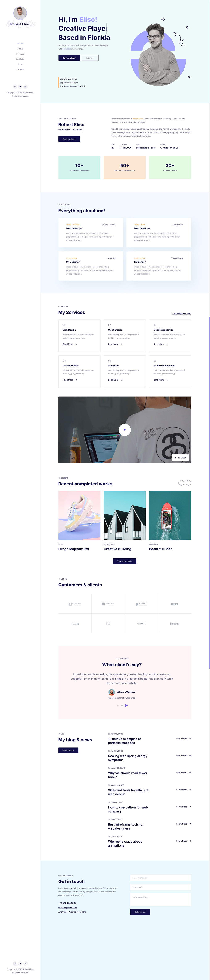Viewport: 210px width, 980px height.
Task: Click the arrow beside Game Development Read More
Action: pos(167,380)
